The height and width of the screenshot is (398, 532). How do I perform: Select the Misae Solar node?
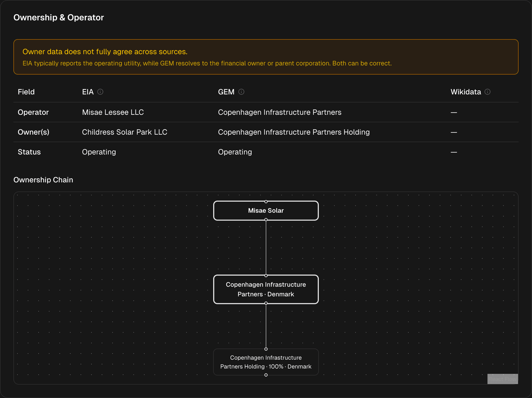point(266,211)
